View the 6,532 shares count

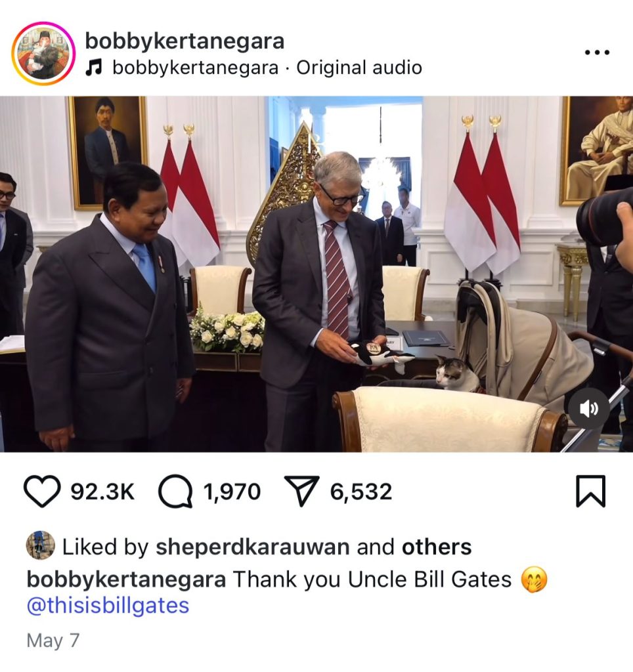coord(360,492)
